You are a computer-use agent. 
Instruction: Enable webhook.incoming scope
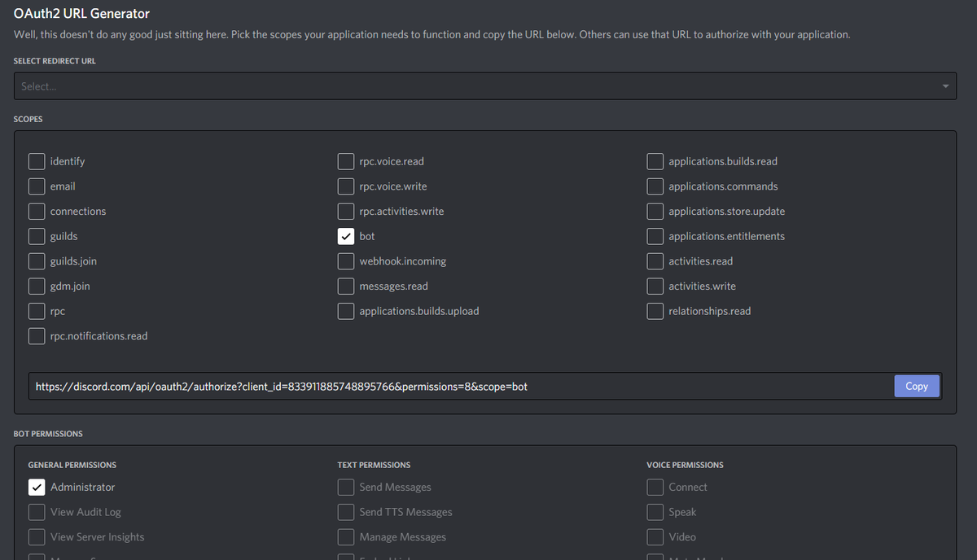pos(346,261)
